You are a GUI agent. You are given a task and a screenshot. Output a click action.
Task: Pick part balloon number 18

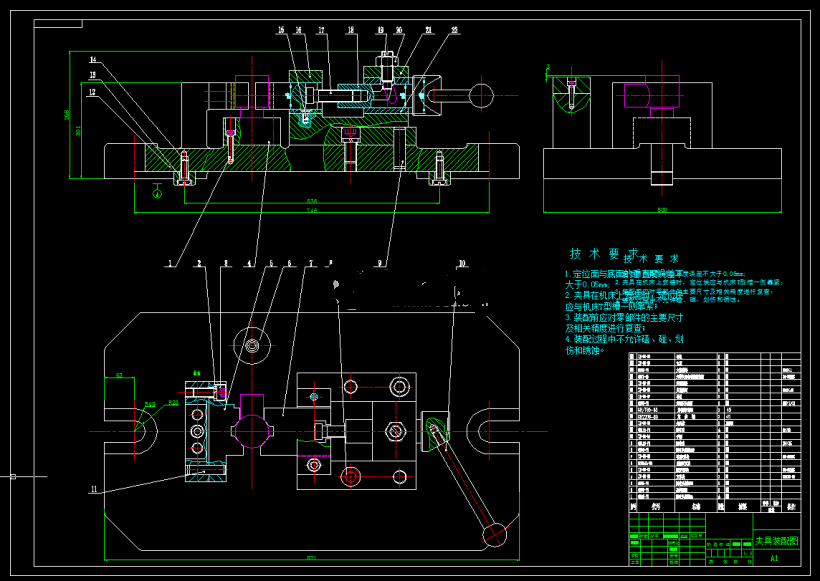pos(351,30)
